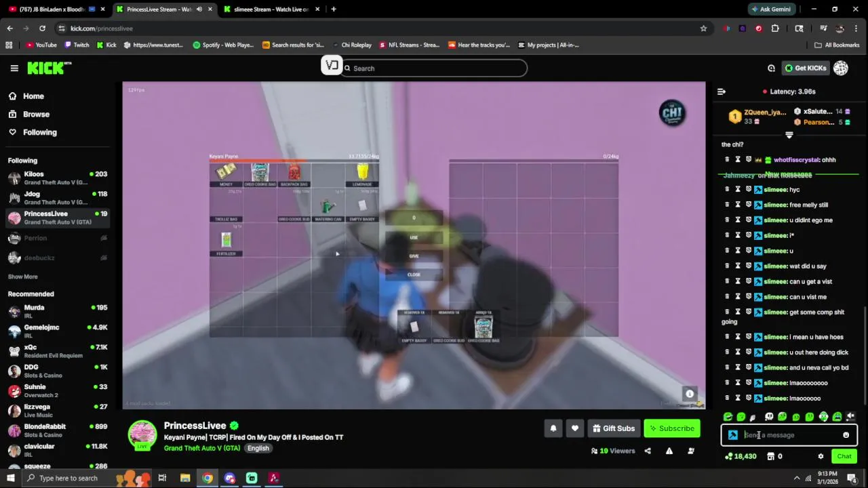Open Home in the sidebar
The image size is (868, 488).
33,96
